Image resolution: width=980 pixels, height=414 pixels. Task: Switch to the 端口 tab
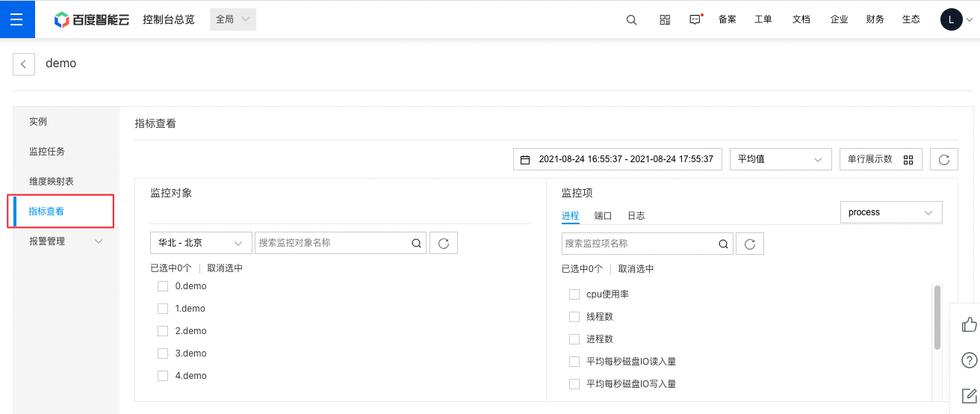(603, 216)
